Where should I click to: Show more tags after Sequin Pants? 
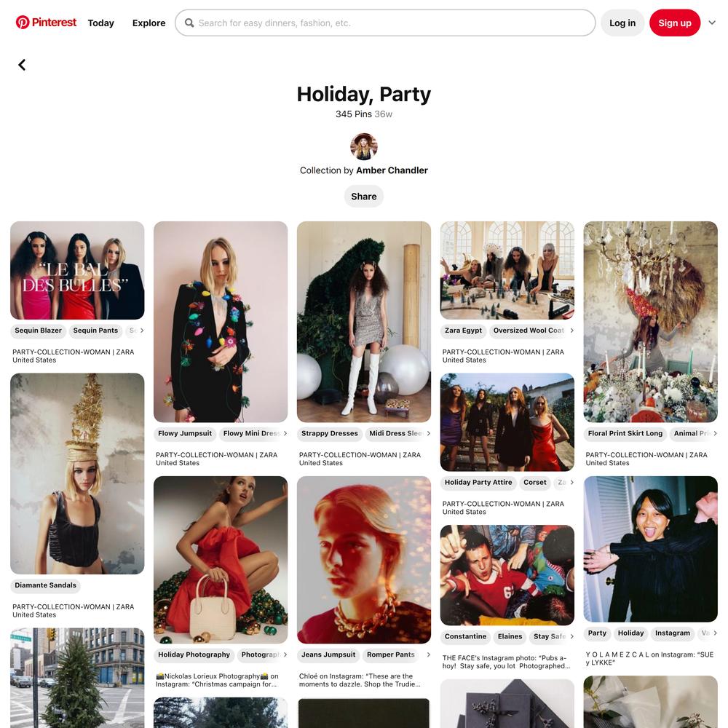[x=142, y=331]
